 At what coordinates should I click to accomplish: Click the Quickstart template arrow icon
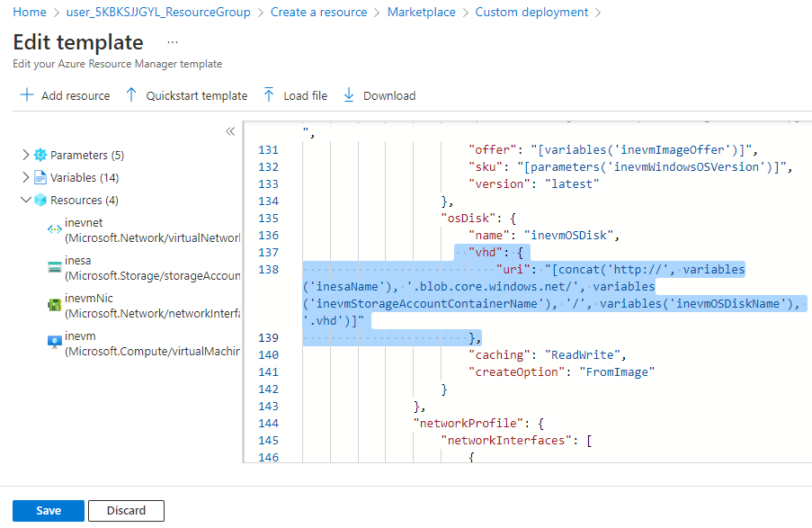(131, 95)
